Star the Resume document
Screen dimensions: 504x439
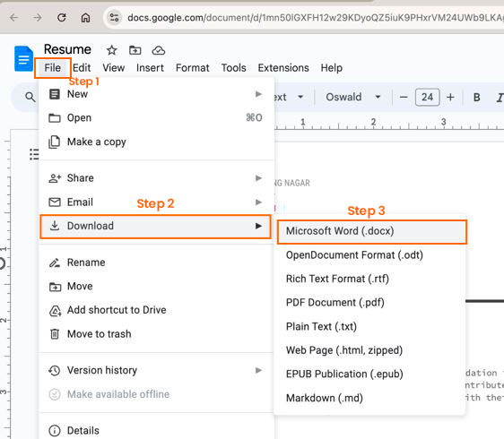pos(111,50)
